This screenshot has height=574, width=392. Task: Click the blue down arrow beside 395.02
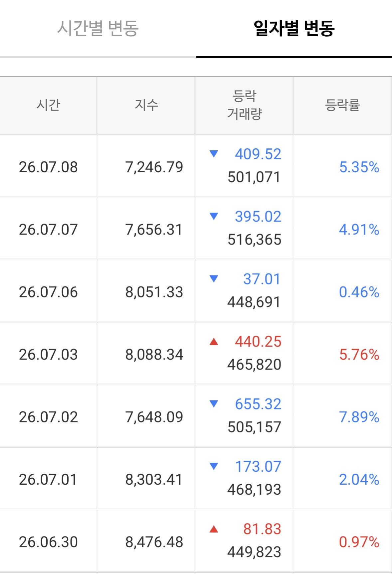coord(214,216)
